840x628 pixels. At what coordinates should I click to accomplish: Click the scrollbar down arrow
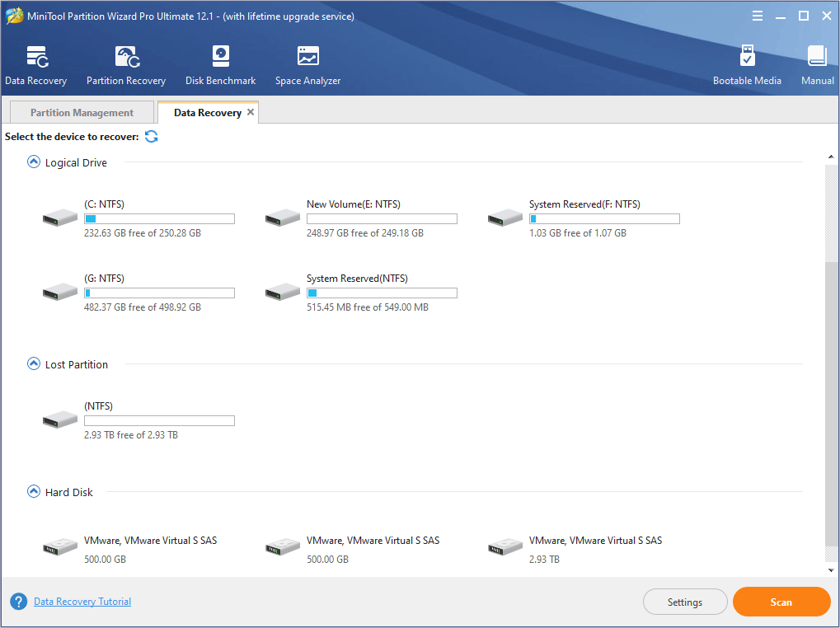[x=830, y=569]
